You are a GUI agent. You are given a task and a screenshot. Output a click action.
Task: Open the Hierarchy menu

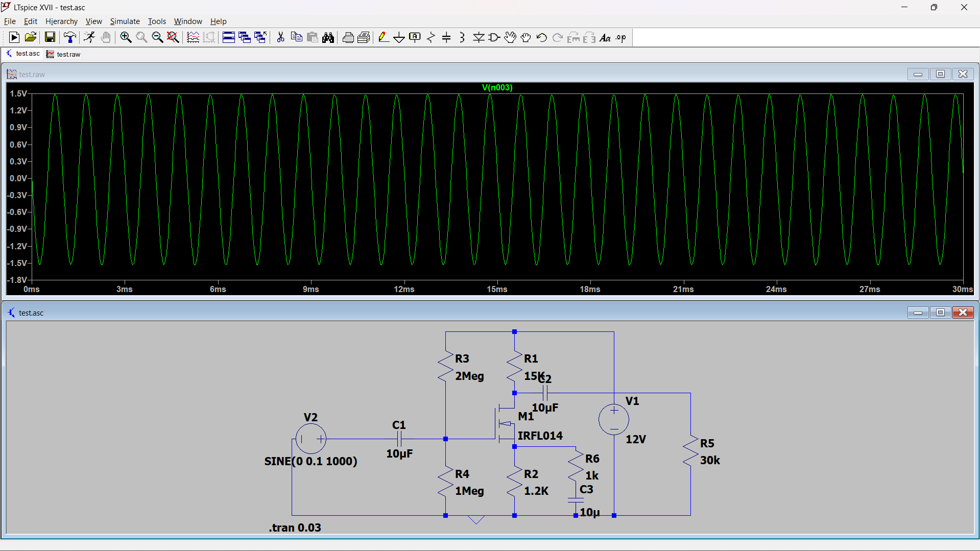[61, 21]
